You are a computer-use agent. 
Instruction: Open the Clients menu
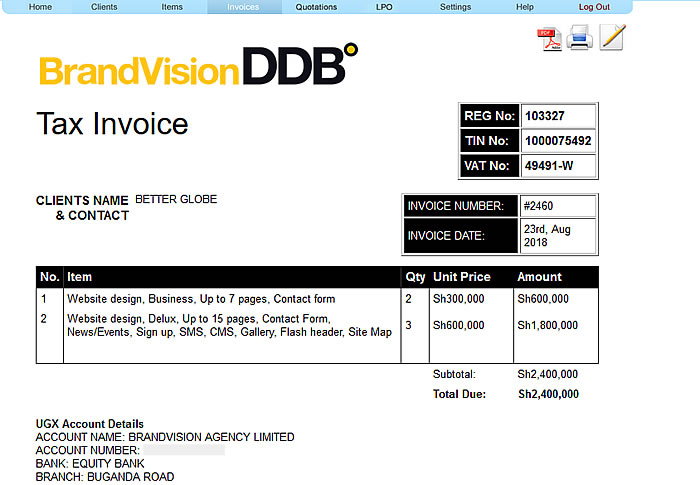(104, 7)
